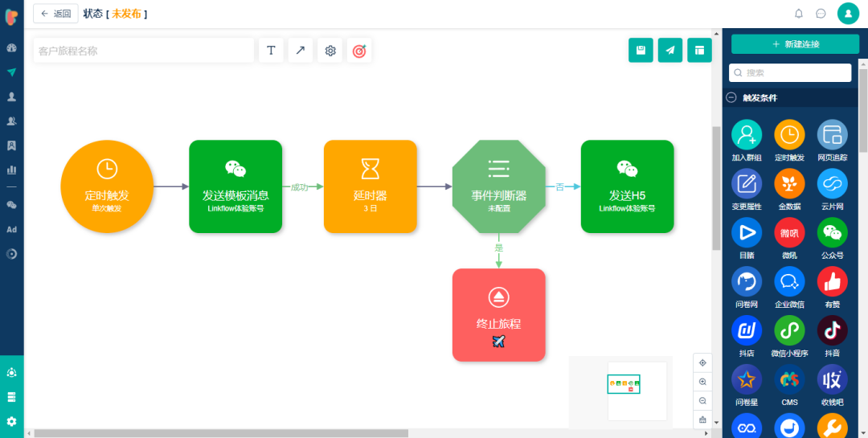The width and height of the screenshot is (868, 438).
Task: Open the text tool in canvas toolbar
Action: 272,51
